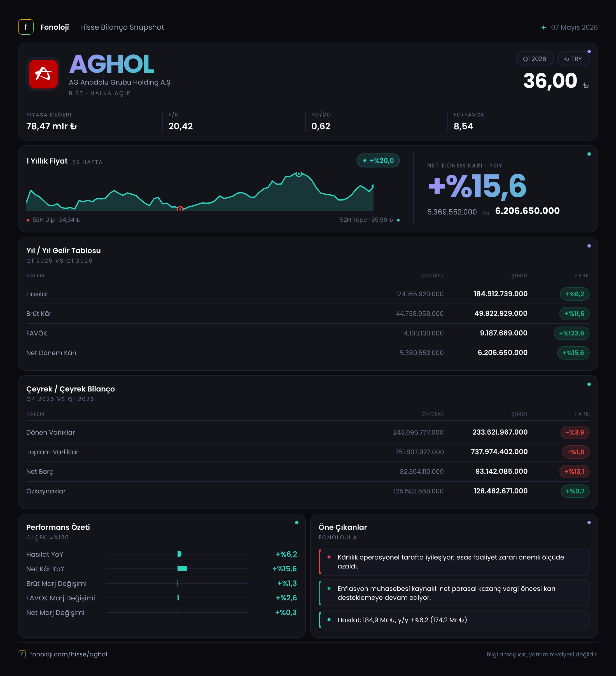
Task: Click the "Çeyrek / Çeyrek Bilanço" heading
Action: [70, 389]
